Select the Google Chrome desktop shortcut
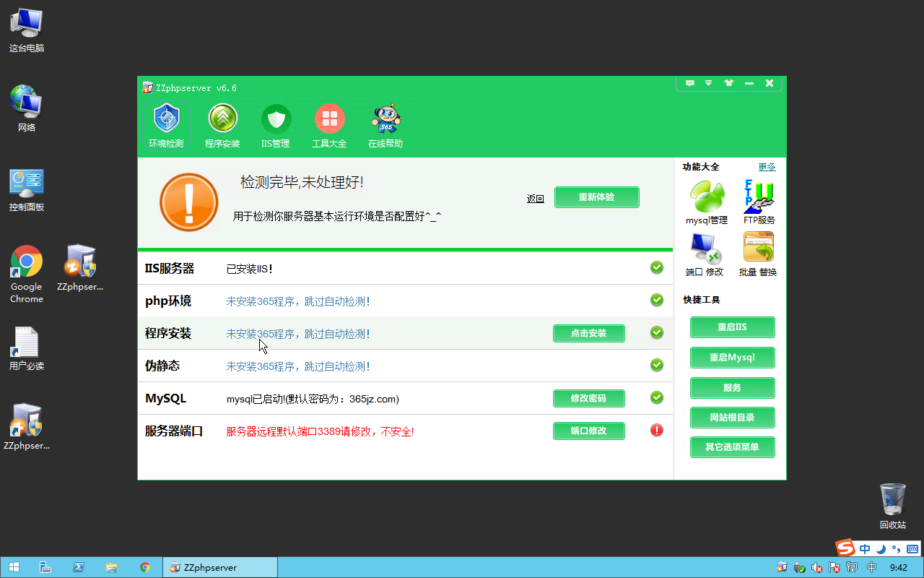 tap(27, 275)
